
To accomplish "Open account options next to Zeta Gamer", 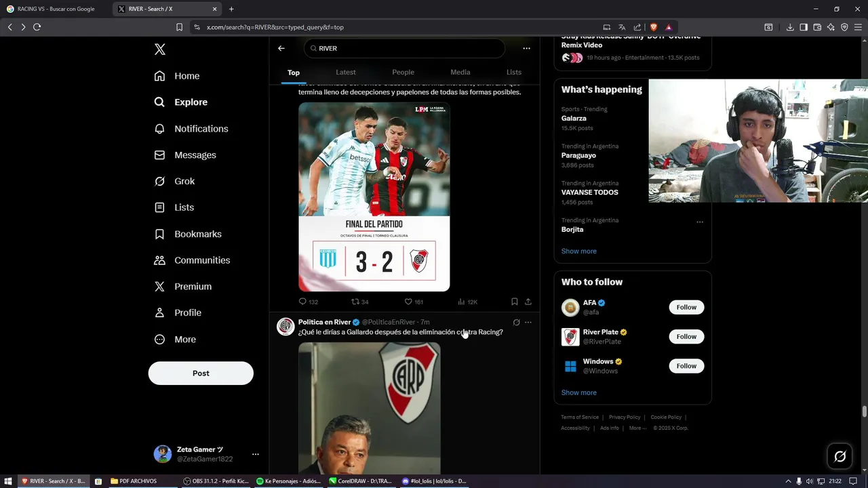I will [x=255, y=454].
